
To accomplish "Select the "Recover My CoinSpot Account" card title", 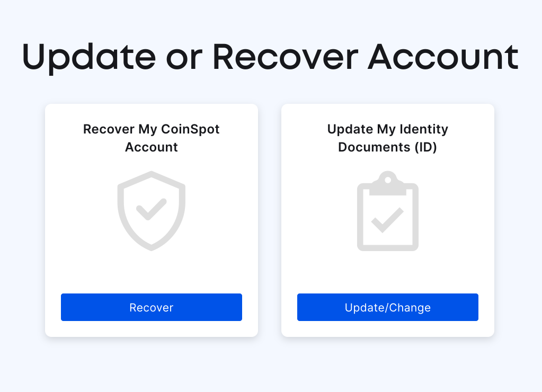I will [152, 138].
